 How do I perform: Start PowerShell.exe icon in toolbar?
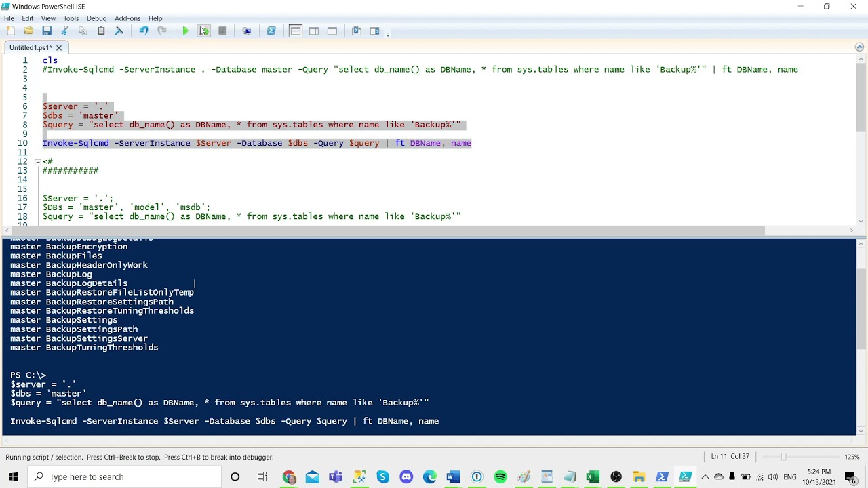271,31
